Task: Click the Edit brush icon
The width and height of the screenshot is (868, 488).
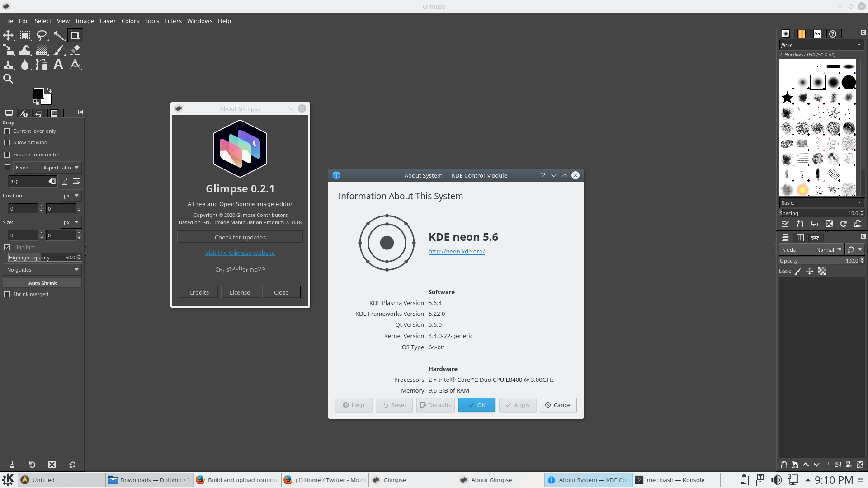Action: pos(785,224)
